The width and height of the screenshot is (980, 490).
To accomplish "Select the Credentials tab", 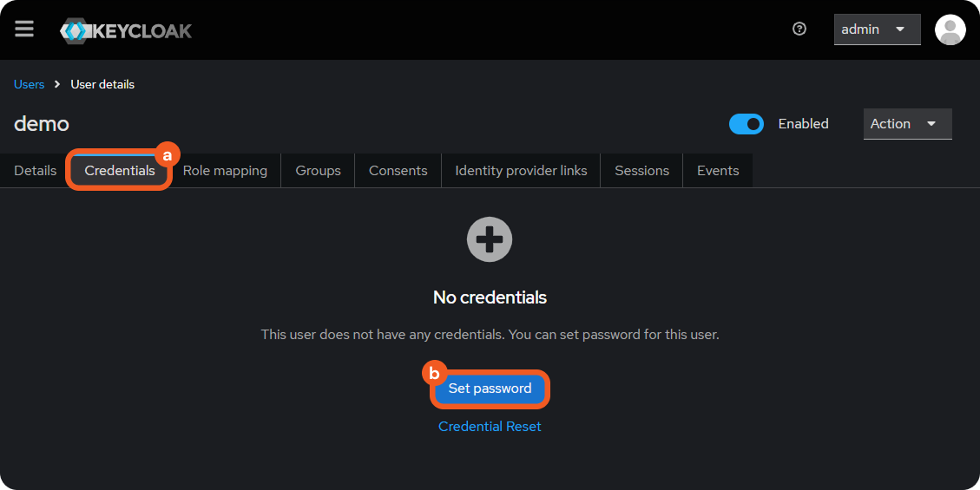I will click(120, 171).
